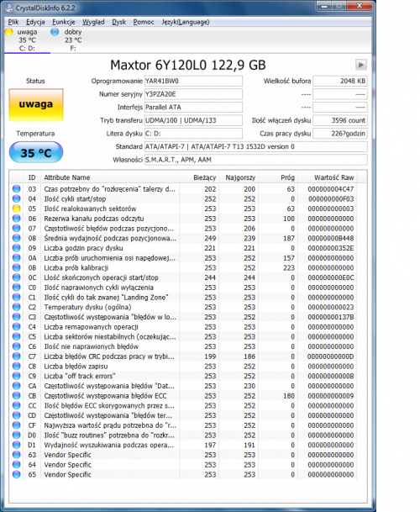Click the blue status icon of attribute C7
Image resolution: width=420 pixels, height=512 pixels.
(x=16, y=356)
